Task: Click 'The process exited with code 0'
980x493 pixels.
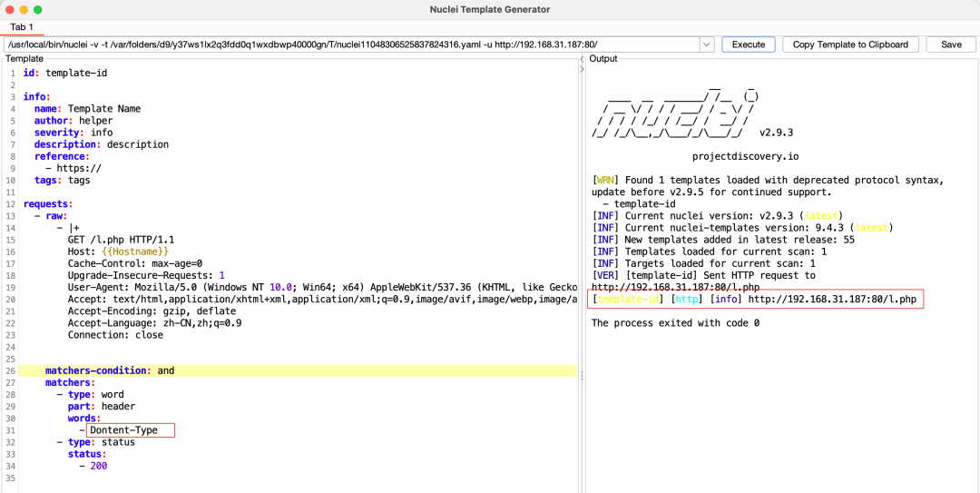Action: [x=676, y=323]
